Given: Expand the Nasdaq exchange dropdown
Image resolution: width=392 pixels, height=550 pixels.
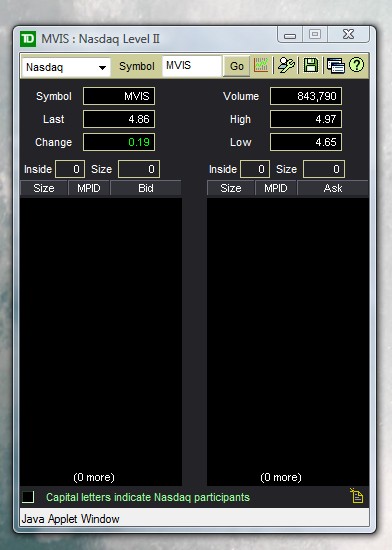Looking at the screenshot, I should tap(66, 67).
